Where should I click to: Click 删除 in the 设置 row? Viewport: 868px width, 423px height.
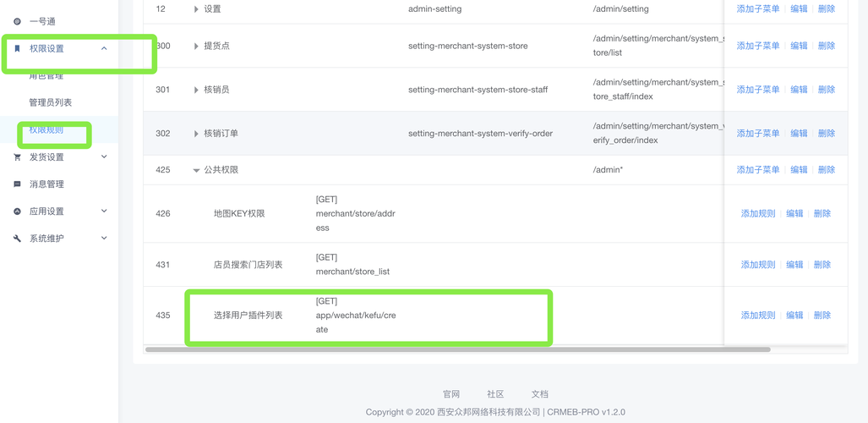[827, 8]
